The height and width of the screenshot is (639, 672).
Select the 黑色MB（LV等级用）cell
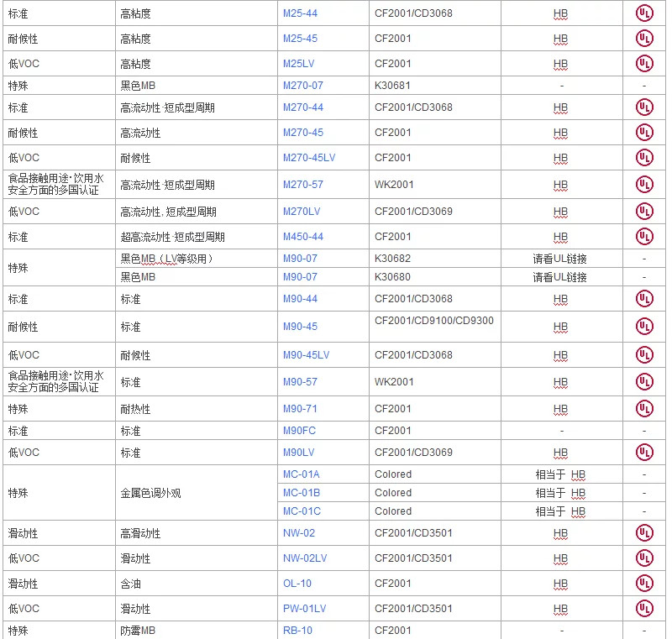pyautogui.click(x=197, y=259)
